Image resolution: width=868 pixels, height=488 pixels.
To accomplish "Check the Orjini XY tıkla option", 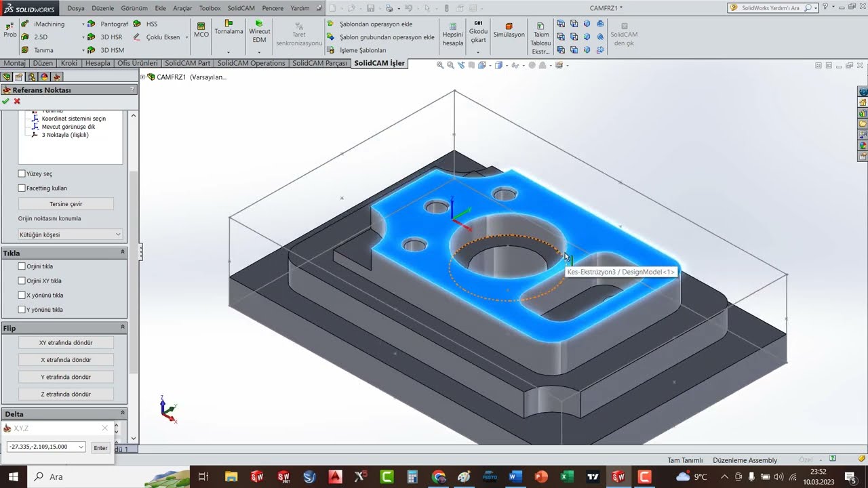I will tap(22, 281).
